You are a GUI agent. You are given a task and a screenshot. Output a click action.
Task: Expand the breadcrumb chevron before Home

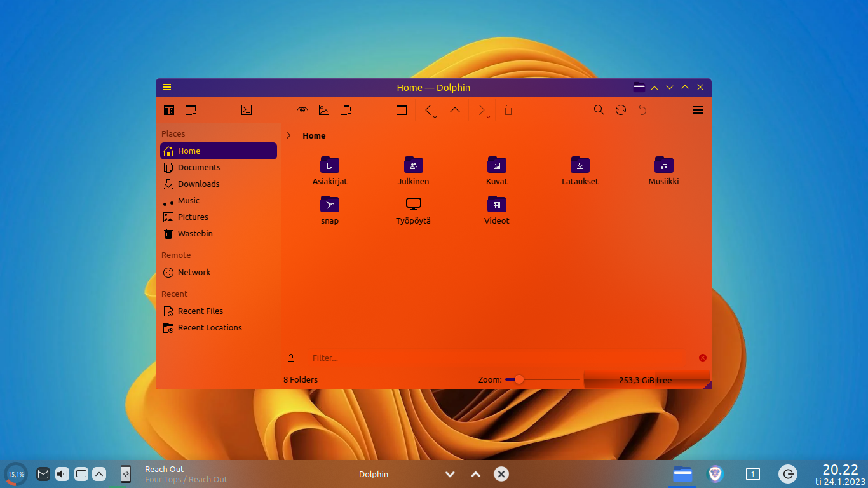click(x=288, y=135)
